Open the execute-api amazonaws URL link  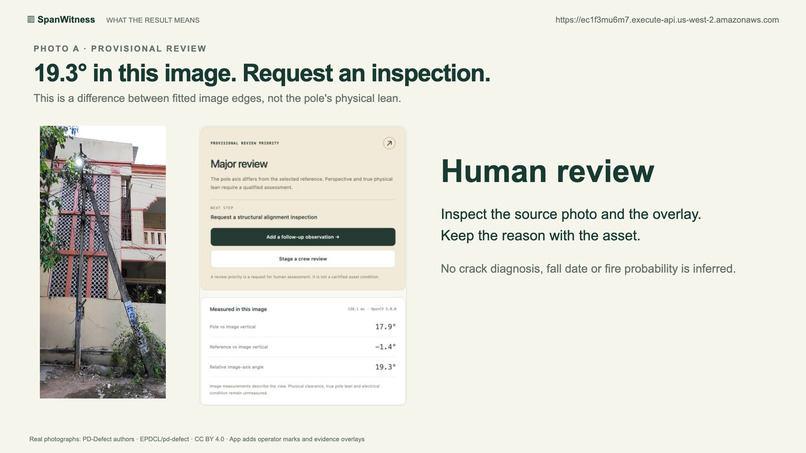click(667, 20)
